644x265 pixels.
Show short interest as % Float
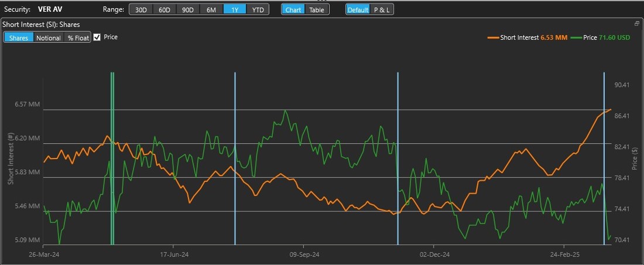[x=78, y=38]
